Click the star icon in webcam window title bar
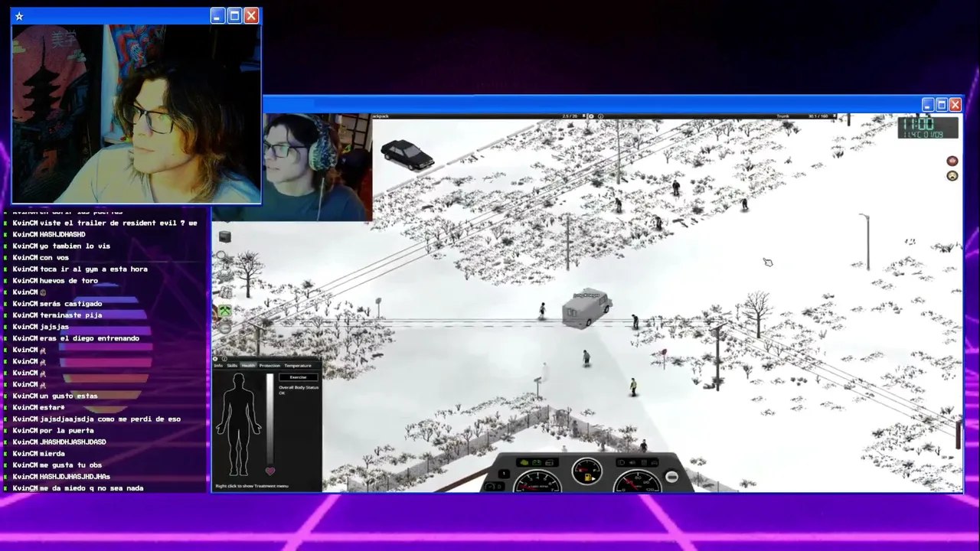Viewport: 980px width, 551px height. (19, 16)
